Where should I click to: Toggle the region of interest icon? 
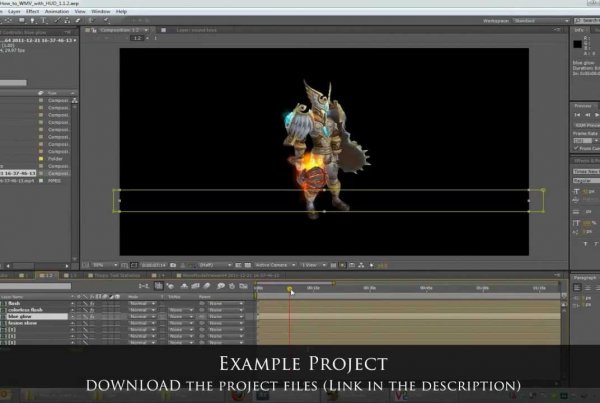238,265
